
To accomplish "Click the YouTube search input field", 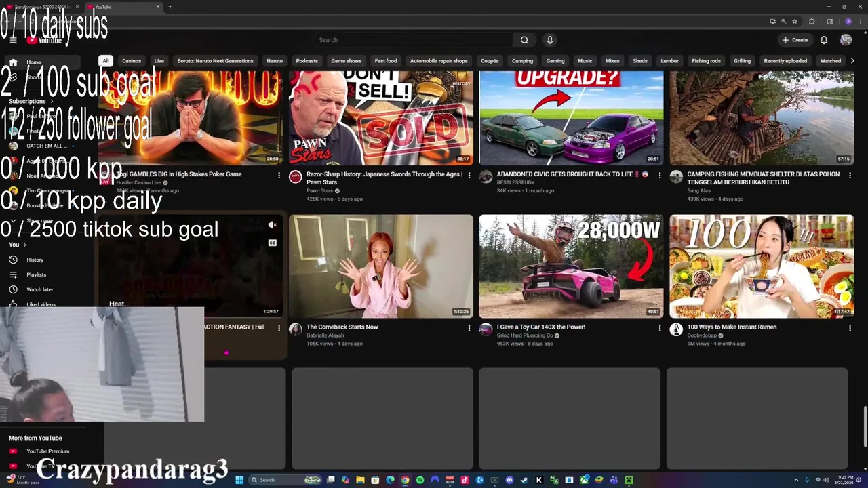I will [x=414, y=40].
